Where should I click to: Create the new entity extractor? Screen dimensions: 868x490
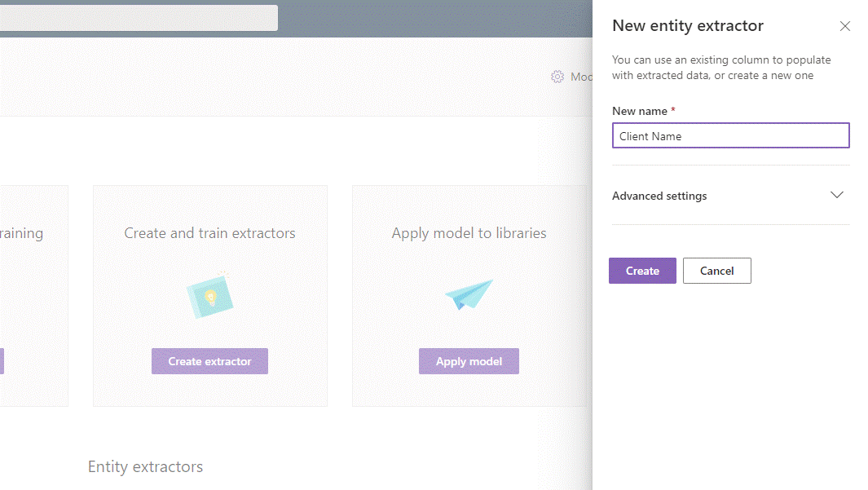click(x=642, y=271)
